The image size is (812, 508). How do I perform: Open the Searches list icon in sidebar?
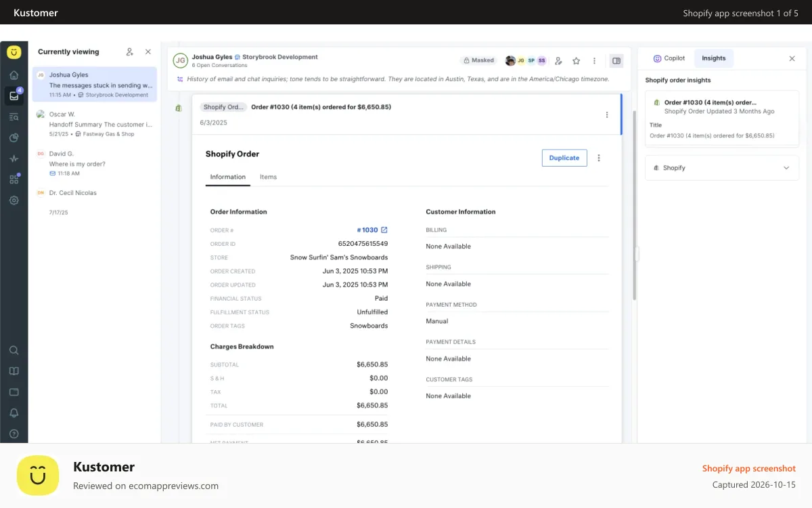pos(14,117)
